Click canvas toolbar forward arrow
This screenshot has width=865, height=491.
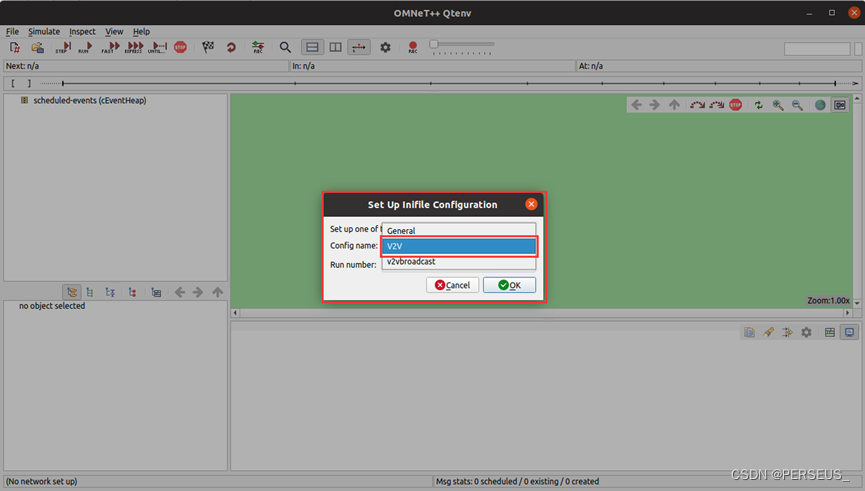tap(654, 105)
